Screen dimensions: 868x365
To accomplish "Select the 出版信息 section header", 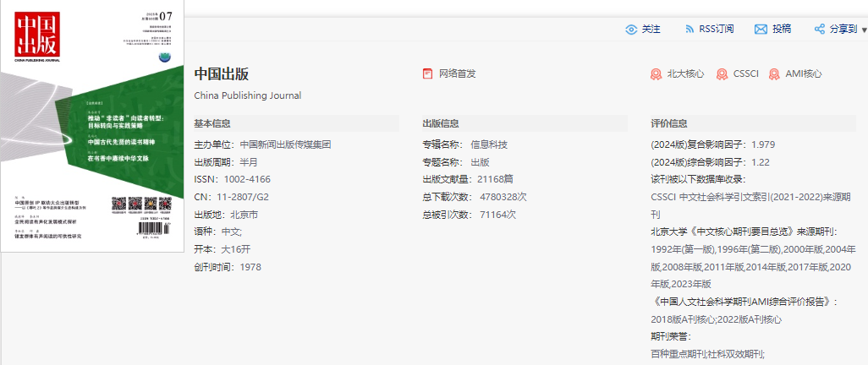I will tap(441, 123).
